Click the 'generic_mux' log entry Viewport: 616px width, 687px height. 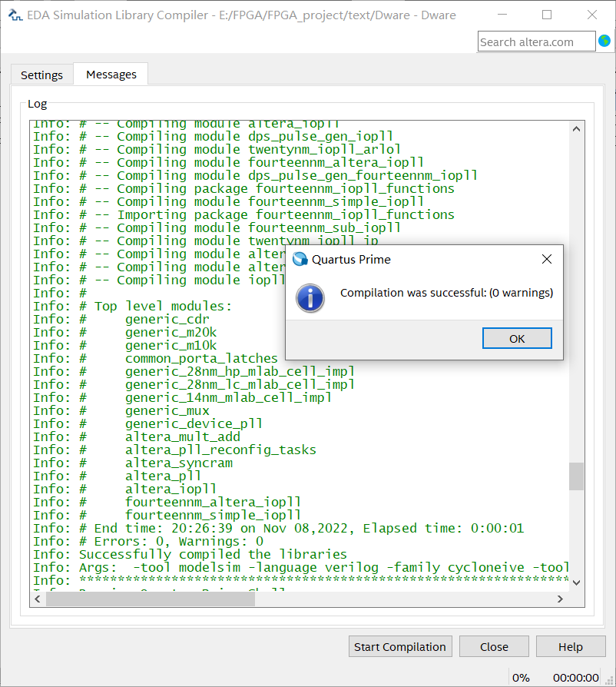pos(167,410)
